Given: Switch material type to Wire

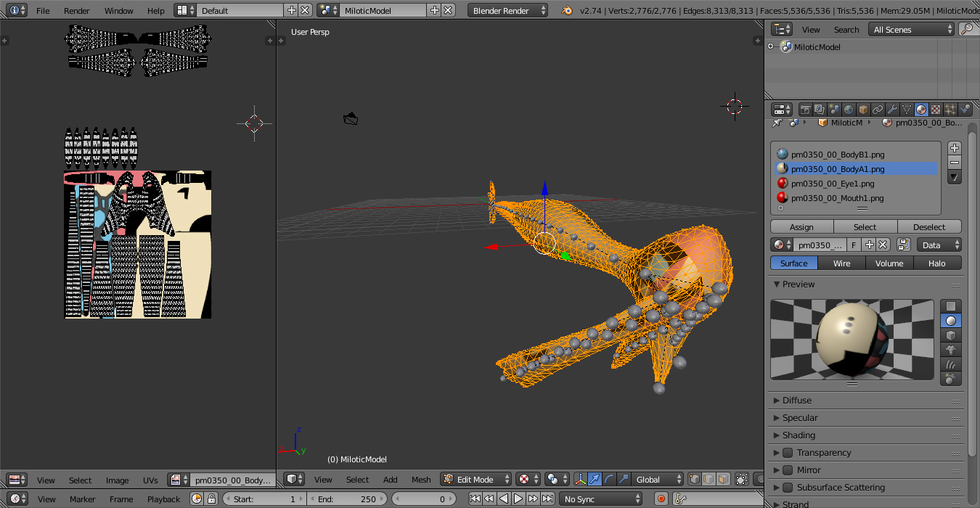Looking at the screenshot, I should (x=841, y=263).
